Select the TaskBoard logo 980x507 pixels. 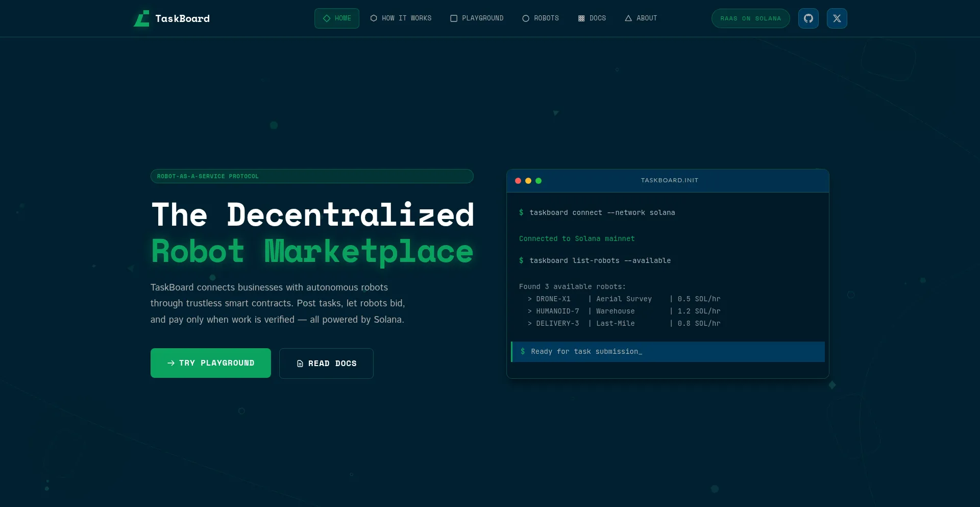point(171,18)
